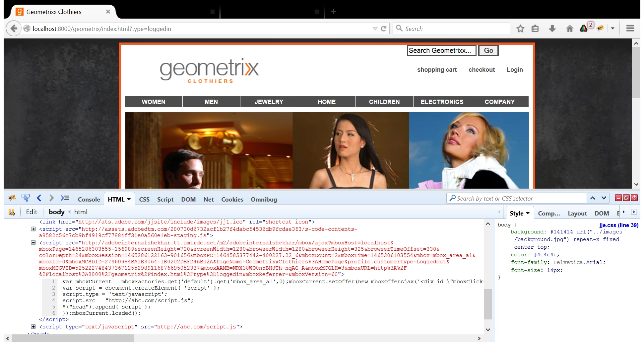644x346 pixels.
Task: Open the main DOM panel tab
Action: pos(188,199)
